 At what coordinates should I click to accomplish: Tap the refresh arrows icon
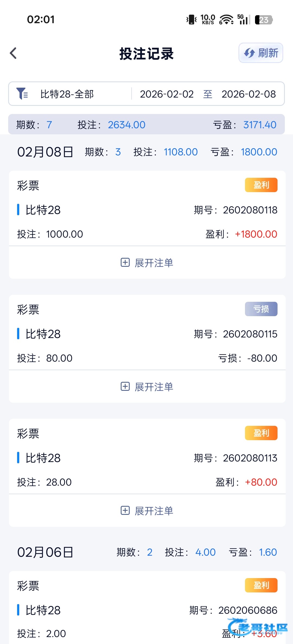click(x=249, y=53)
